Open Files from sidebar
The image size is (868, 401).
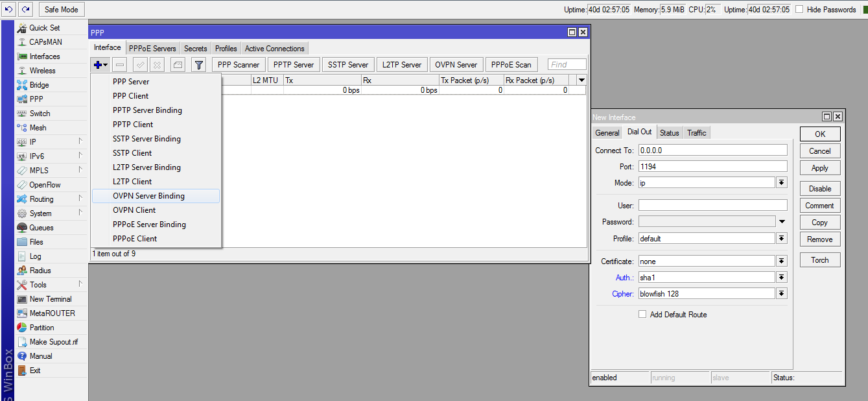(36, 242)
